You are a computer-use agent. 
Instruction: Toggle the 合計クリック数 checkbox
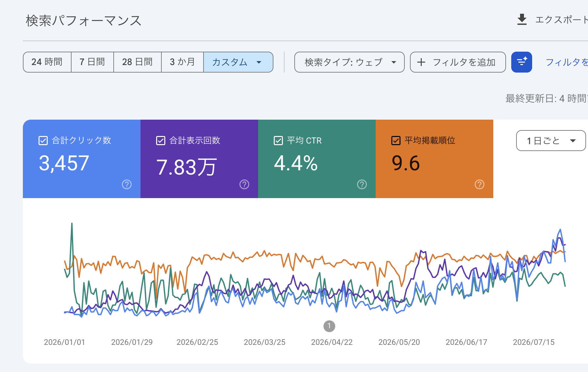pos(43,141)
